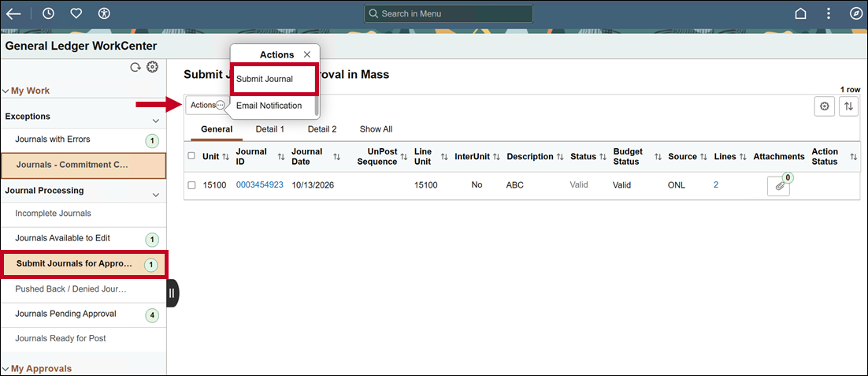868x376 pixels.
Task: Open Journals - Commitment C… item
Action: pos(83,165)
